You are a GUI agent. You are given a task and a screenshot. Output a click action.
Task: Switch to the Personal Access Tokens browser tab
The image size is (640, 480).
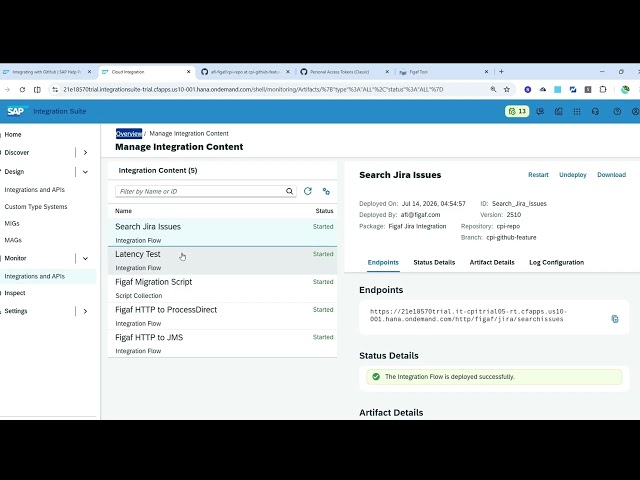(345, 71)
